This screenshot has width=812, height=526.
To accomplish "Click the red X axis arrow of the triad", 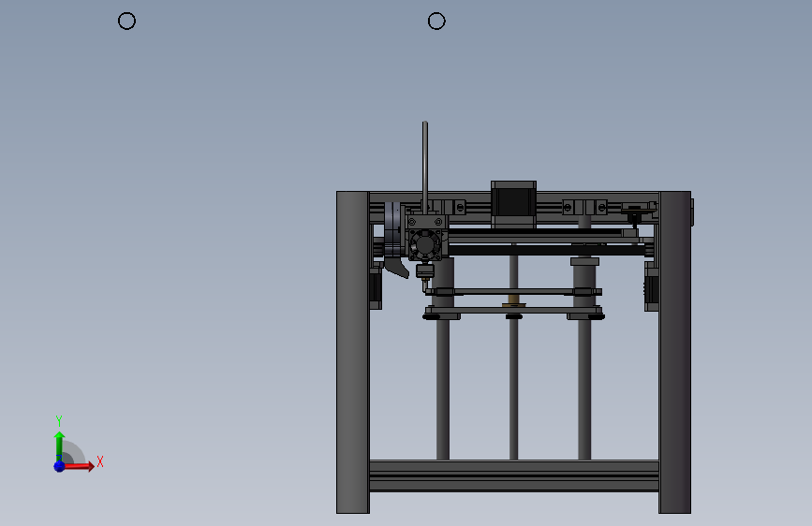I will click(79, 466).
